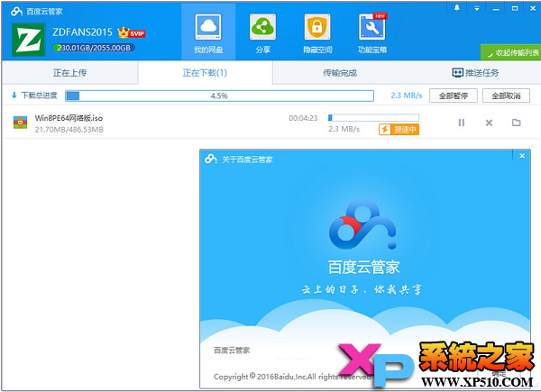Click the Win8PE64网络版.iso archive file icon
This screenshot has width=541, height=392.
(21, 123)
